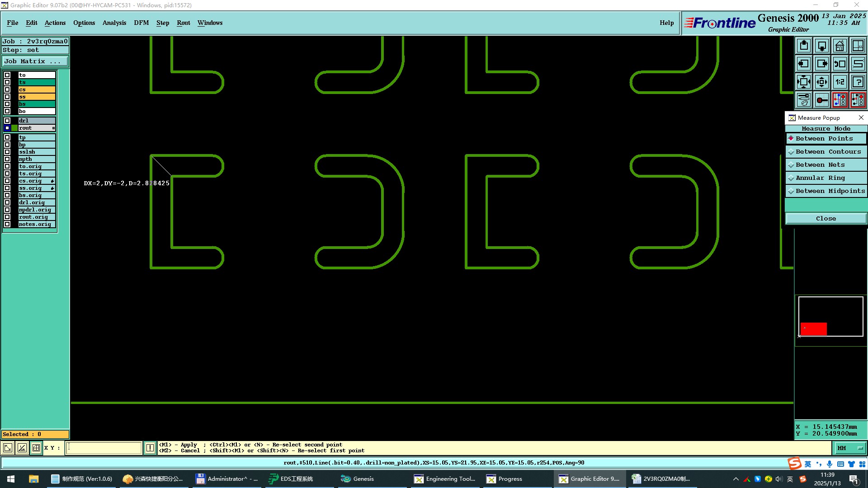Screen dimensions: 868x488
Task: Toggle display checkbox for ts layer
Action: [7, 82]
